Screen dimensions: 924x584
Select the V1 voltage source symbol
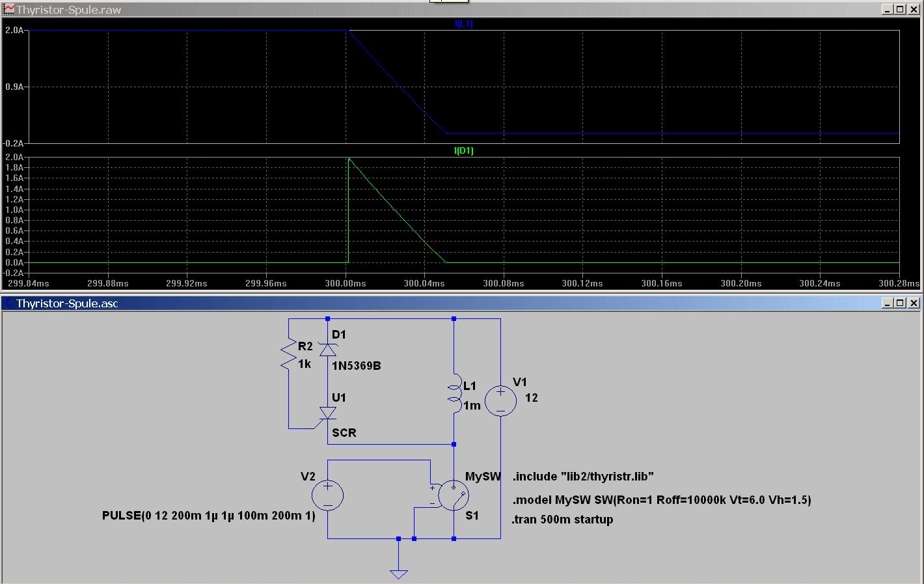500,400
